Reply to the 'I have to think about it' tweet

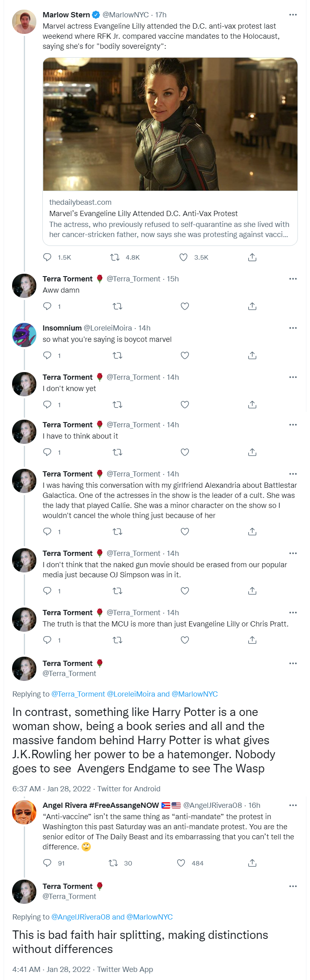click(x=47, y=452)
